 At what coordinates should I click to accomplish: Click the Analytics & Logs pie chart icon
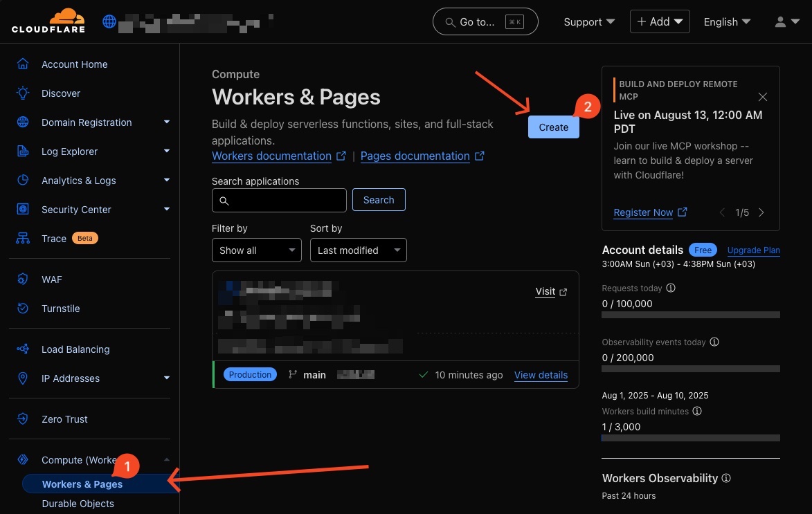23,180
